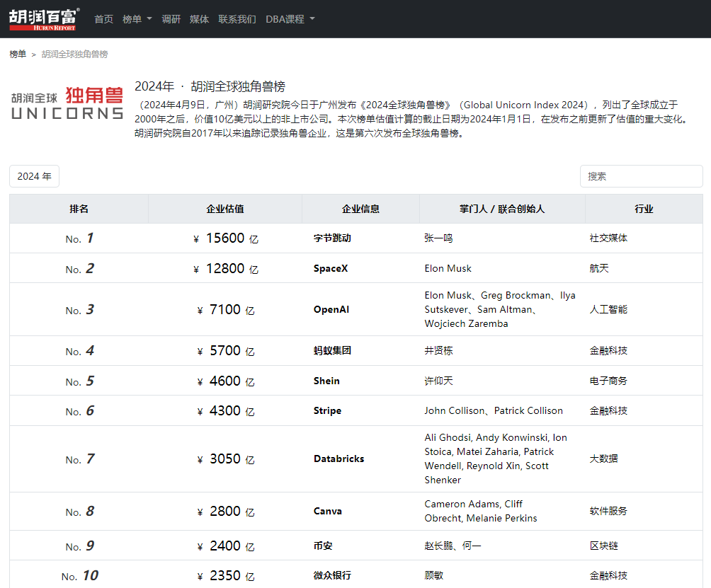Click the Hurun Report logo
The width and height of the screenshot is (711, 588).
pos(44,19)
